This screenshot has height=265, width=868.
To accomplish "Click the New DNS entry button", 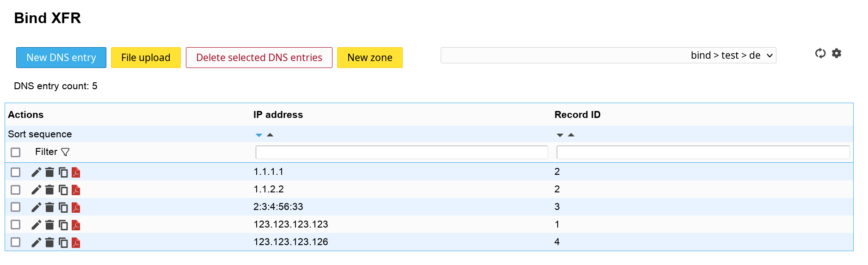I will [x=61, y=58].
